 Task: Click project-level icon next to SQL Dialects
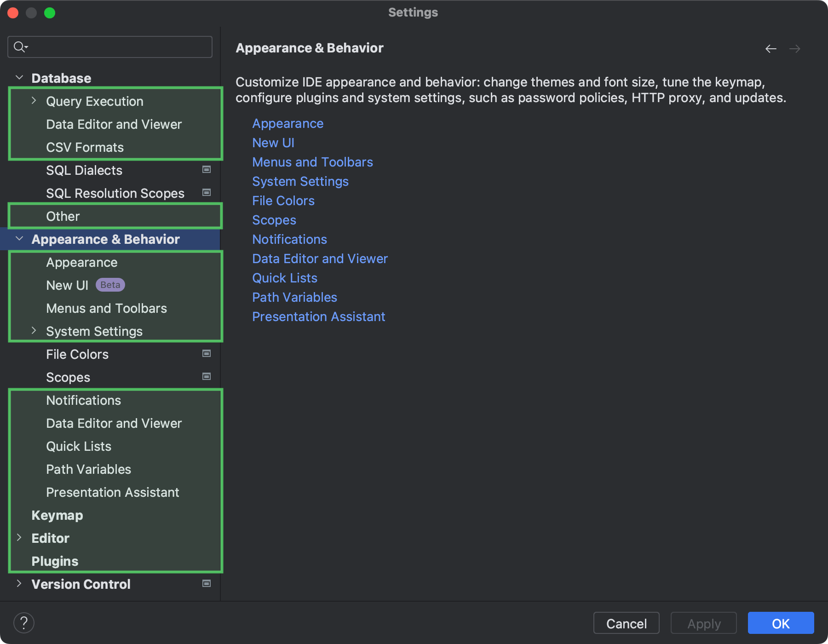[x=207, y=170]
